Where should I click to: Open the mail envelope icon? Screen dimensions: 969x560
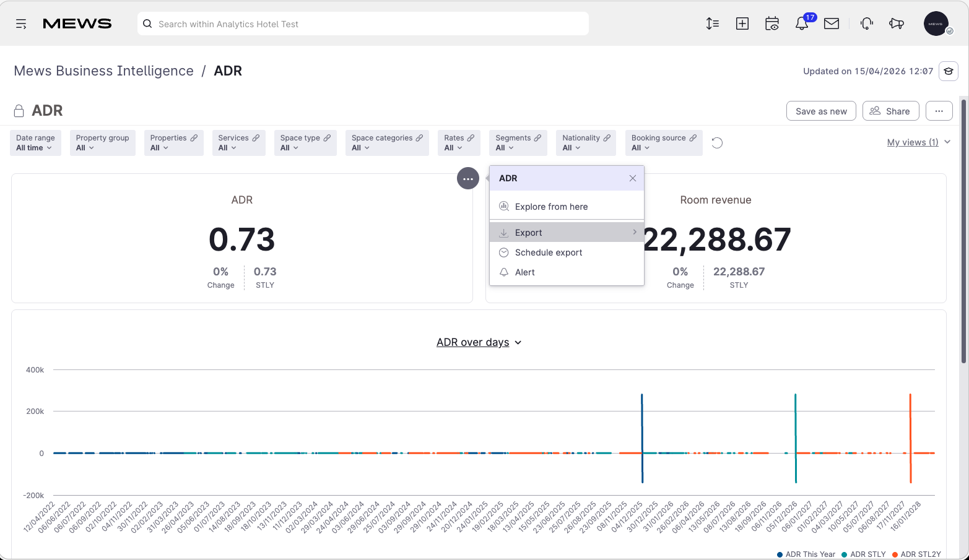pyautogui.click(x=832, y=24)
